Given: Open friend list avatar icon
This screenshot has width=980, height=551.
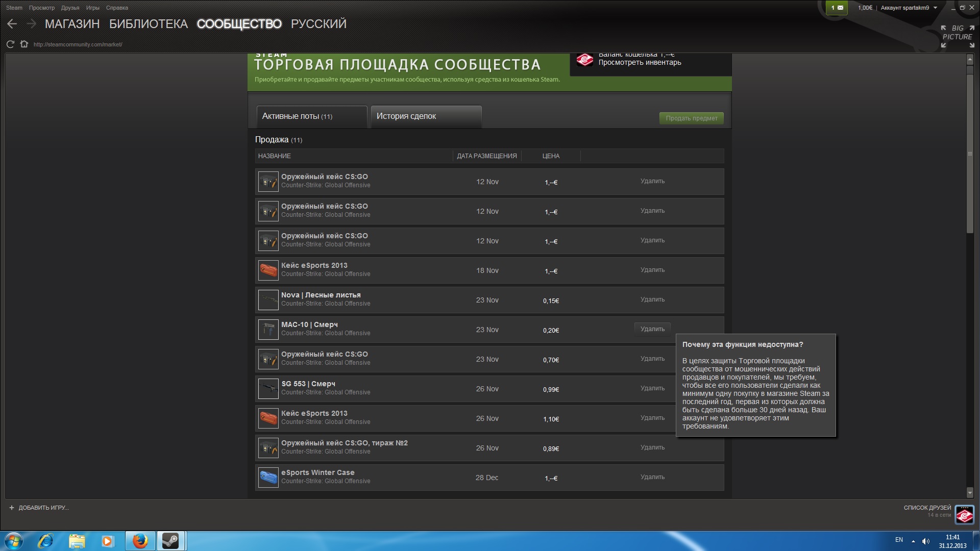Looking at the screenshot, I should point(964,515).
